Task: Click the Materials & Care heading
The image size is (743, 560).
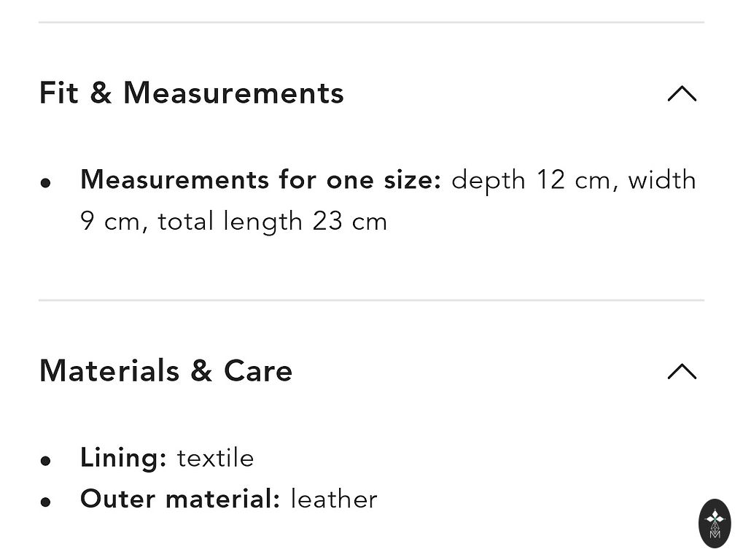Action: 166,371
